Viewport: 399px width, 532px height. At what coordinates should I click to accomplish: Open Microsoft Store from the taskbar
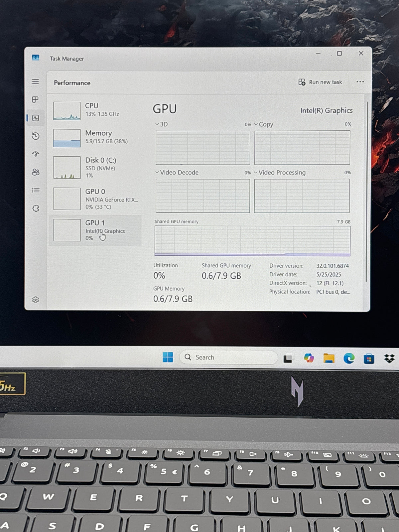point(369,359)
